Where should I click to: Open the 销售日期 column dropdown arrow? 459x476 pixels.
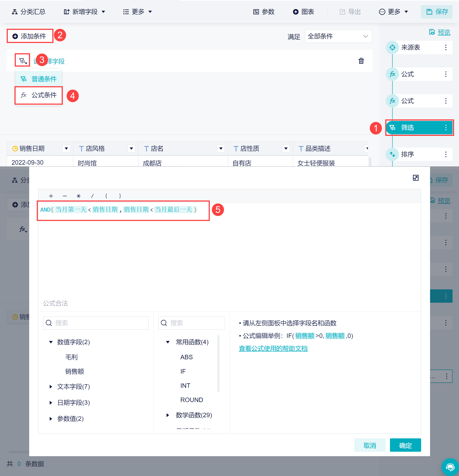(66, 148)
